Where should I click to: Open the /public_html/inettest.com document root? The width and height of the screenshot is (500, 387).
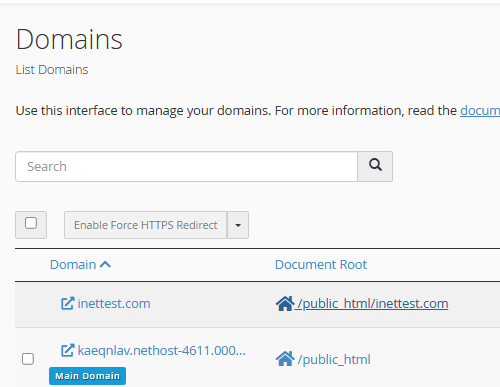[x=373, y=303]
